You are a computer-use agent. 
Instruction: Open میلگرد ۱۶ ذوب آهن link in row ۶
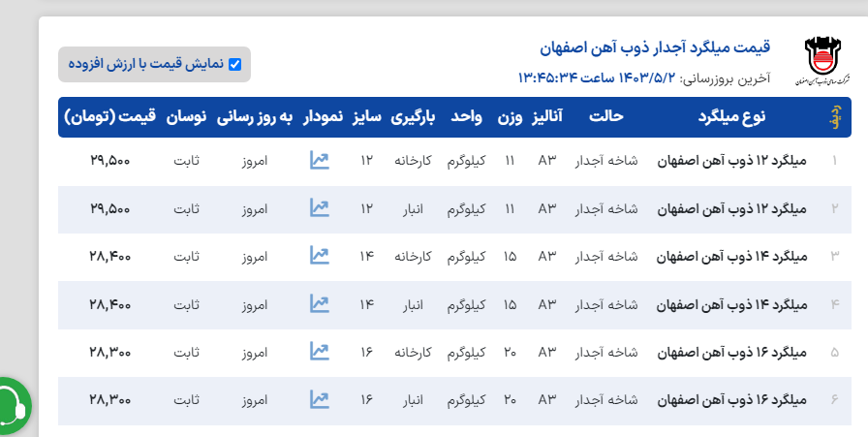pos(731,399)
